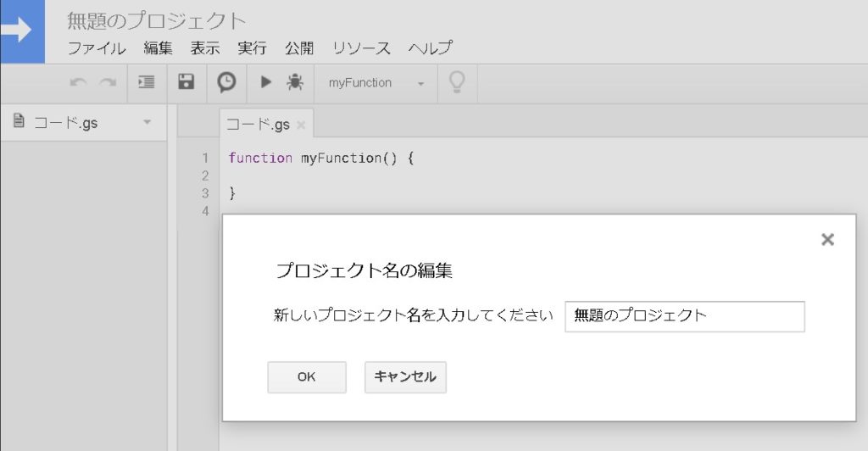
Task: Open the 編集 menu
Action: 158,48
